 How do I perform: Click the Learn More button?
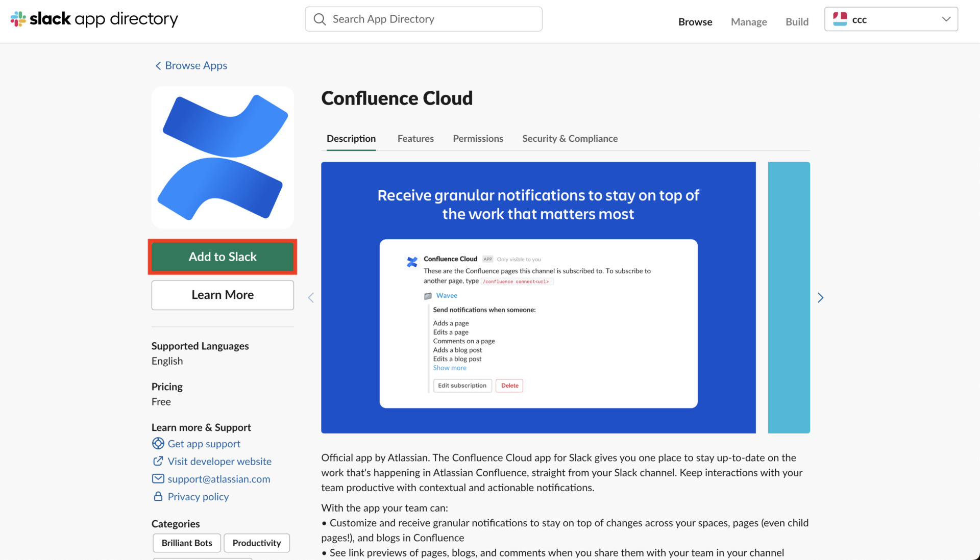tap(223, 295)
